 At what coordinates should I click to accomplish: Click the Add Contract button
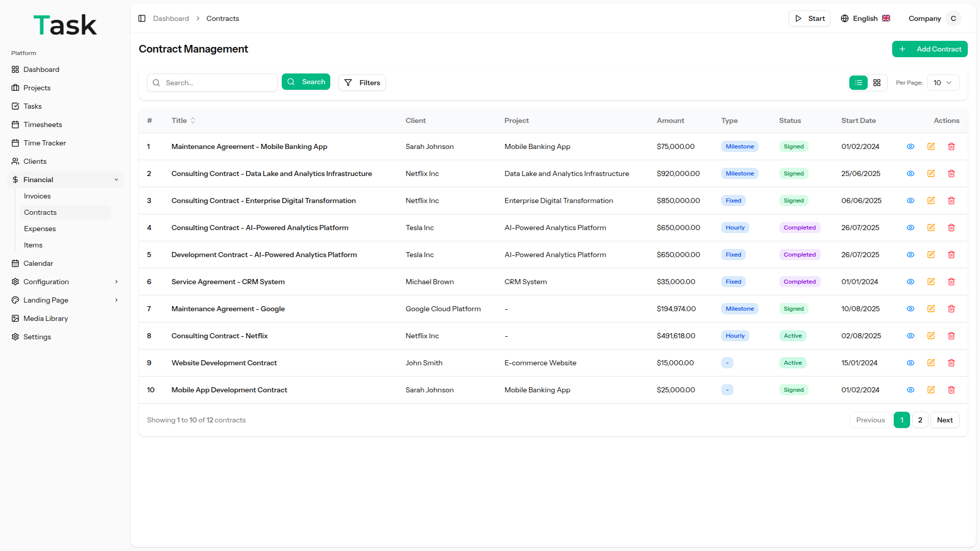point(929,49)
